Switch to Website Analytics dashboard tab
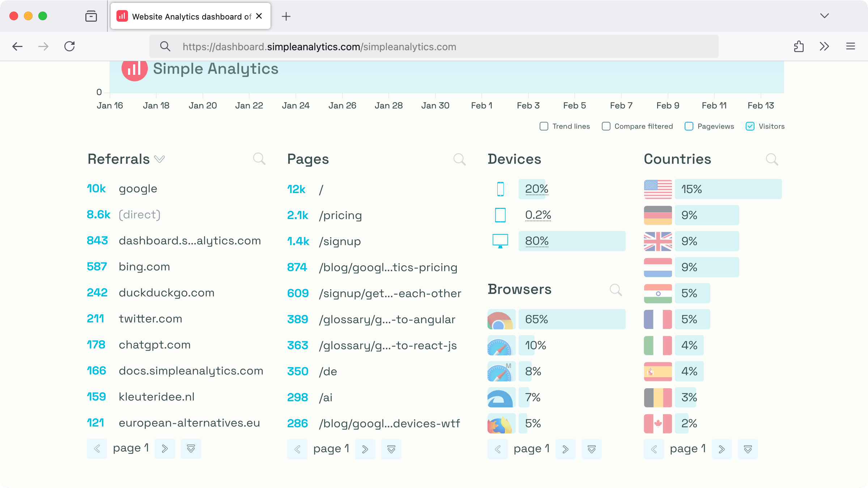This screenshot has width=868, height=488. click(191, 16)
